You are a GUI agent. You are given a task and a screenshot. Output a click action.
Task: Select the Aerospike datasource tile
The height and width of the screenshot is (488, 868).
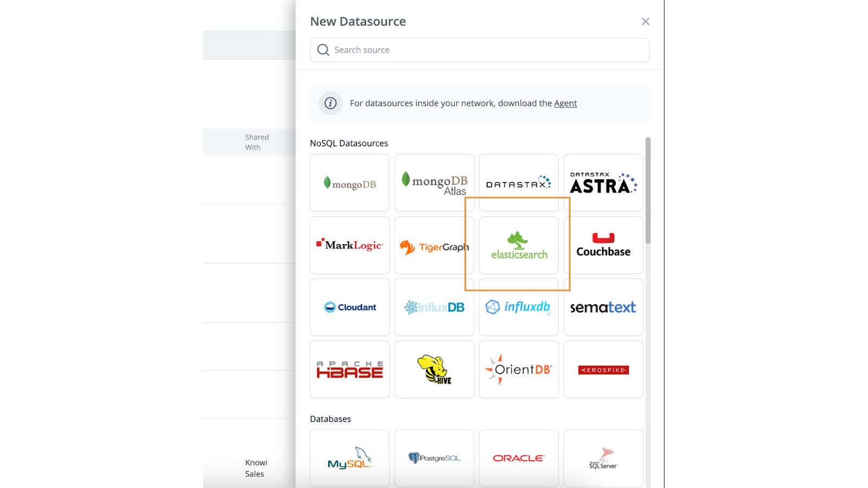point(603,369)
